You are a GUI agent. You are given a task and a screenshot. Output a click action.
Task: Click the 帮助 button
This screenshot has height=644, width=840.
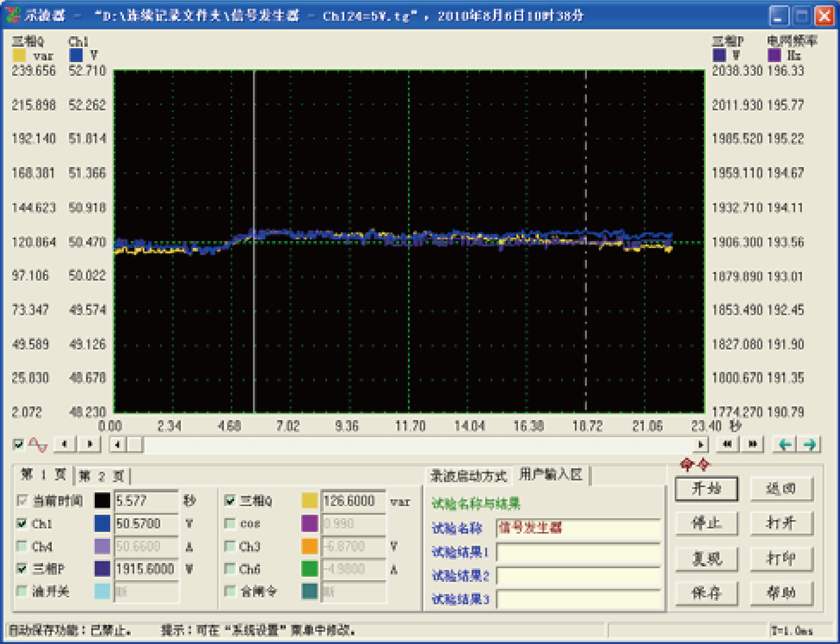[781, 594]
